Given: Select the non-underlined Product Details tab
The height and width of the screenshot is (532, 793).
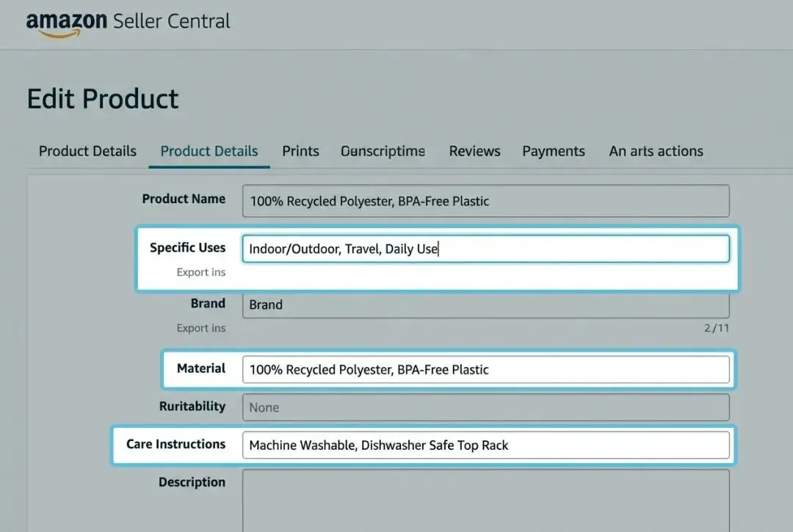Looking at the screenshot, I should pyautogui.click(x=87, y=151).
